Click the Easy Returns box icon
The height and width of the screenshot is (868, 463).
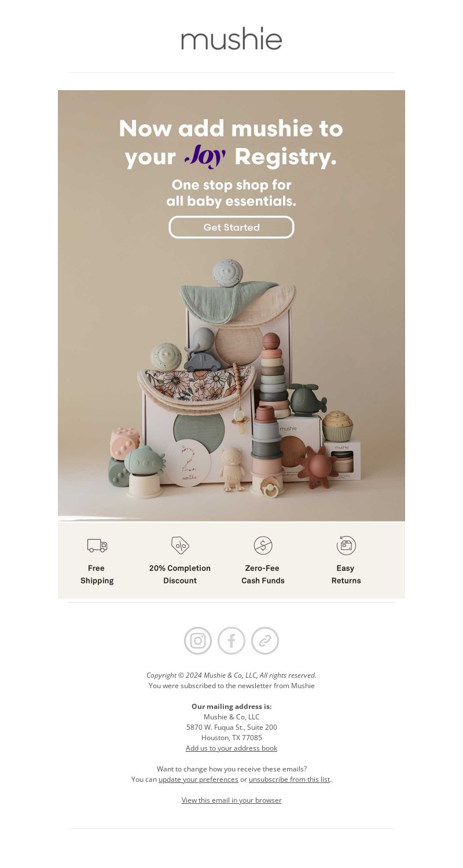pyautogui.click(x=346, y=545)
